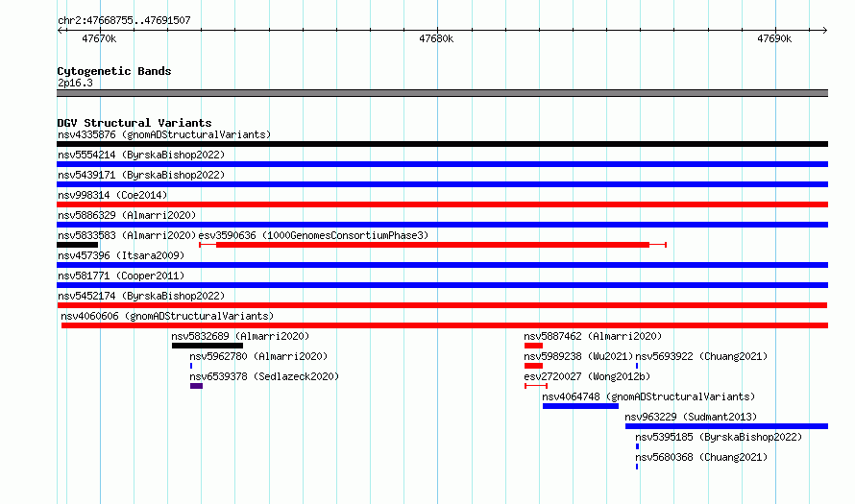
Task: Select the short black nsv5833583 bar
Action: click(78, 245)
